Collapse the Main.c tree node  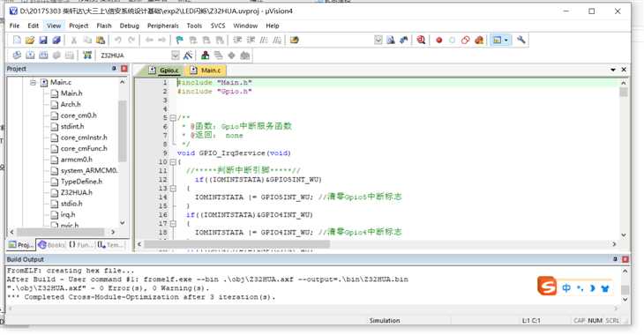tap(33, 83)
